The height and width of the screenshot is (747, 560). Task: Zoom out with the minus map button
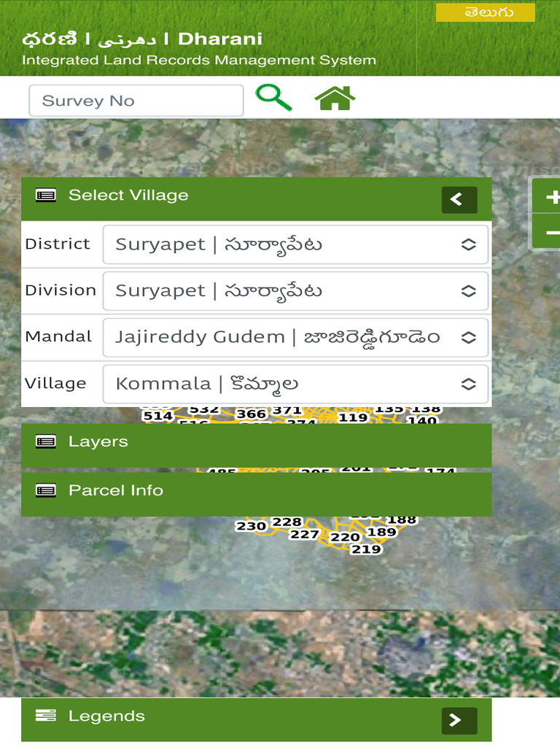point(550,231)
